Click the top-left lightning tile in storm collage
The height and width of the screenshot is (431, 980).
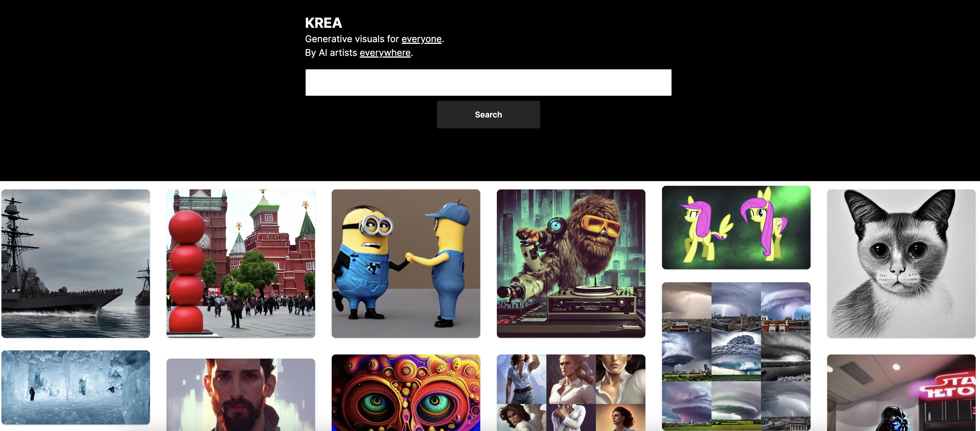click(687, 307)
